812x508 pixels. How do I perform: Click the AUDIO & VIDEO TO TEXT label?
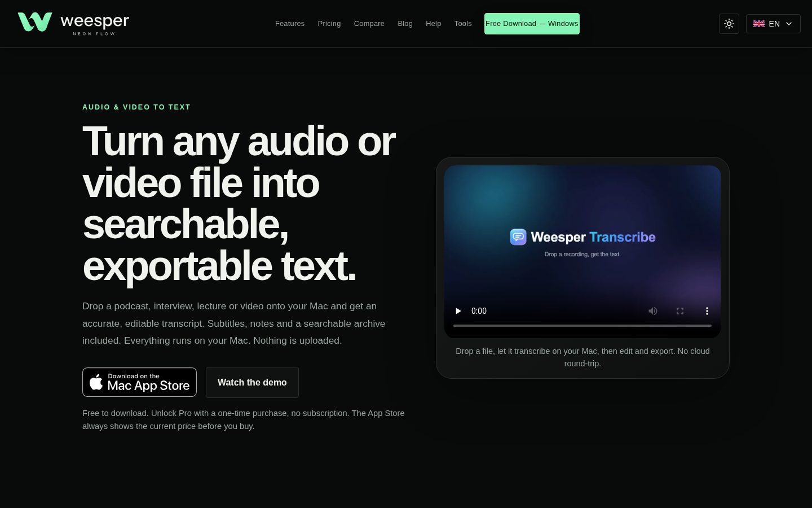pos(136,107)
